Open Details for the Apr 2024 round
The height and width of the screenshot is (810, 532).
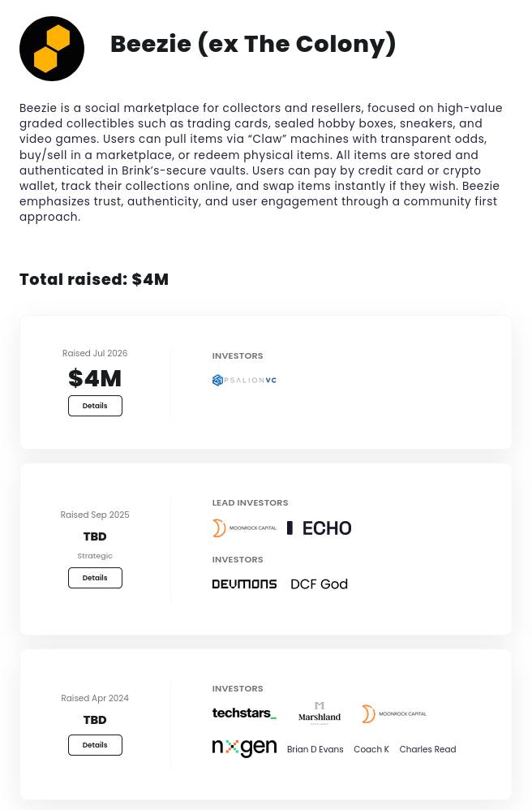point(95,745)
